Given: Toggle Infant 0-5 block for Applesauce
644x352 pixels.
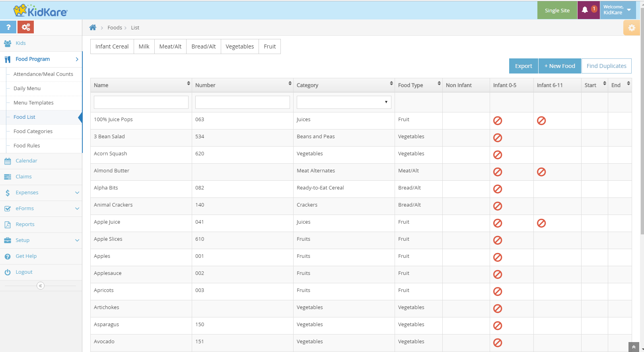Looking at the screenshot, I should [498, 275].
